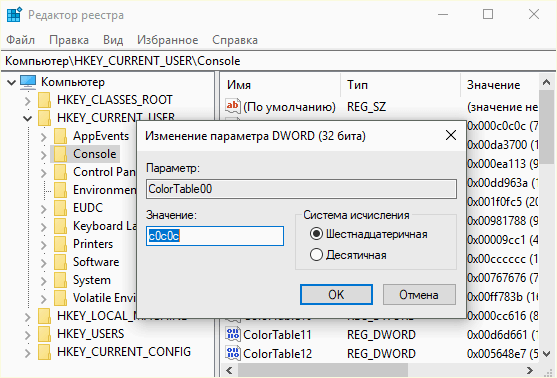Click the Console folder icon
The width and height of the screenshot is (557, 378).
click(x=61, y=154)
